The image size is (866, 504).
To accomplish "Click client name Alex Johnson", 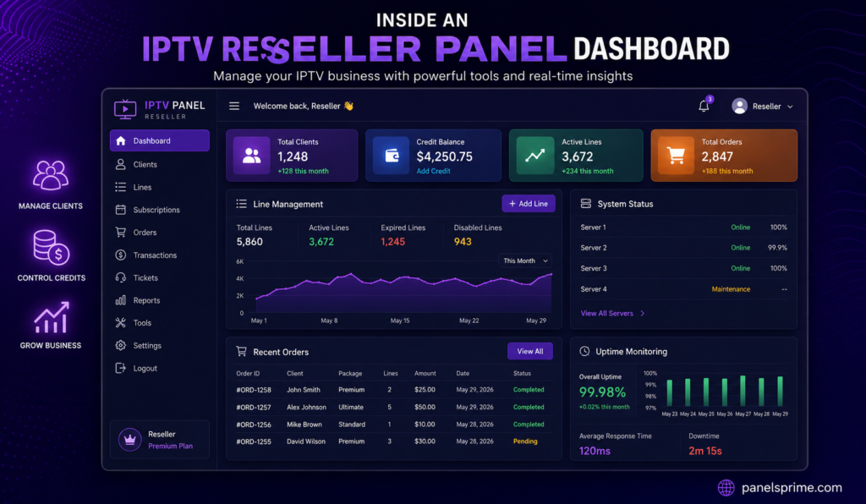I will click(306, 407).
